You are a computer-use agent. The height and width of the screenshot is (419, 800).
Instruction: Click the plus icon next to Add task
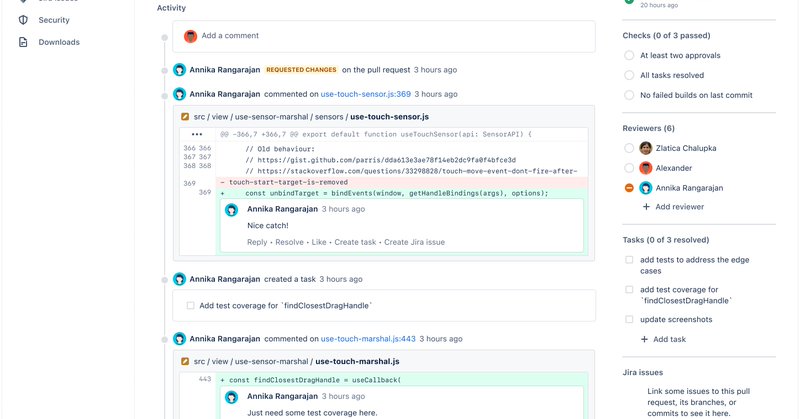(x=644, y=339)
